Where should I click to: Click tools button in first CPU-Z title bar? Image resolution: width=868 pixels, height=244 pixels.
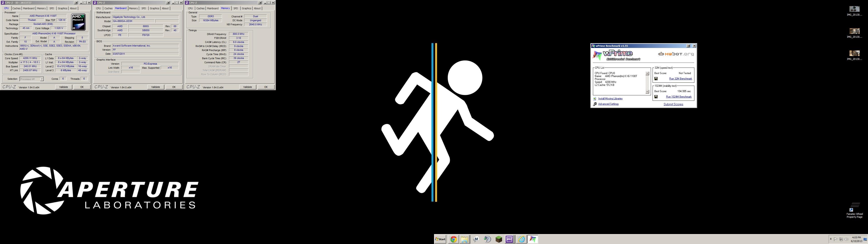(76, 3)
